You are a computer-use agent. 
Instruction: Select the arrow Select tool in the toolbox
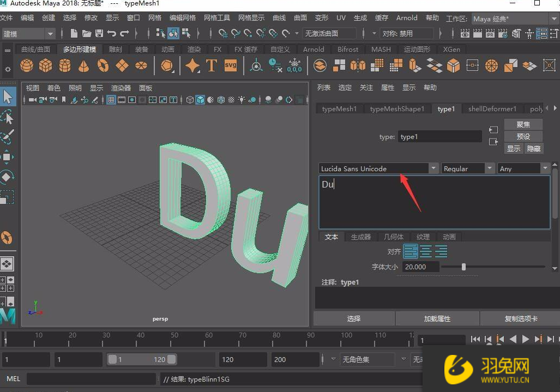8,96
